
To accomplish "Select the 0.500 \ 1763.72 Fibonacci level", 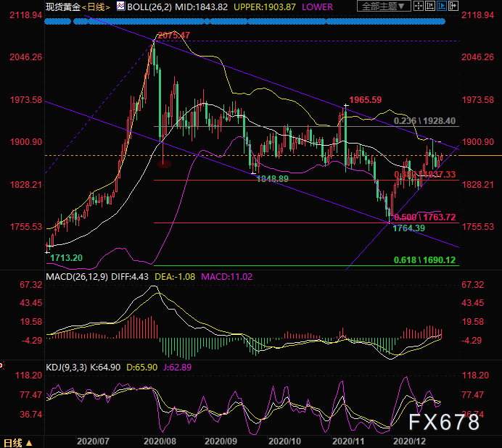I will pyautogui.click(x=424, y=217).
